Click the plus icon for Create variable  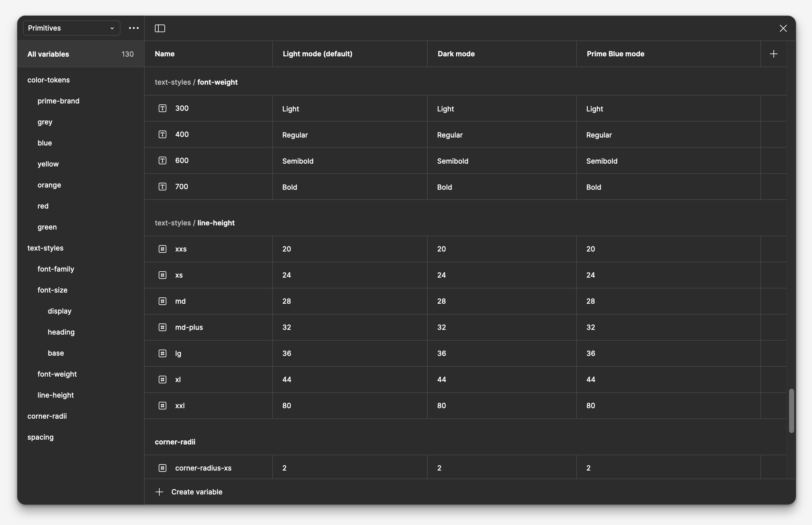coord(159,492)
